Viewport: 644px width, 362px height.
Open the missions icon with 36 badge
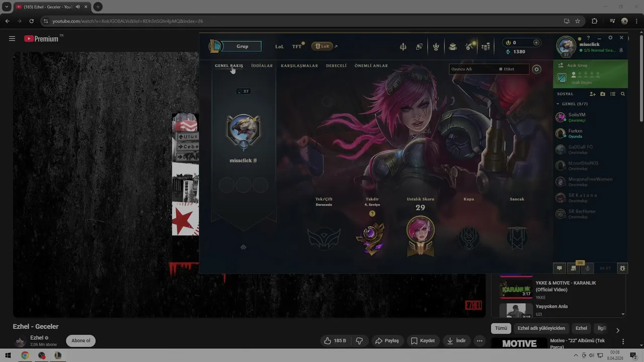[x=574, y=268]
